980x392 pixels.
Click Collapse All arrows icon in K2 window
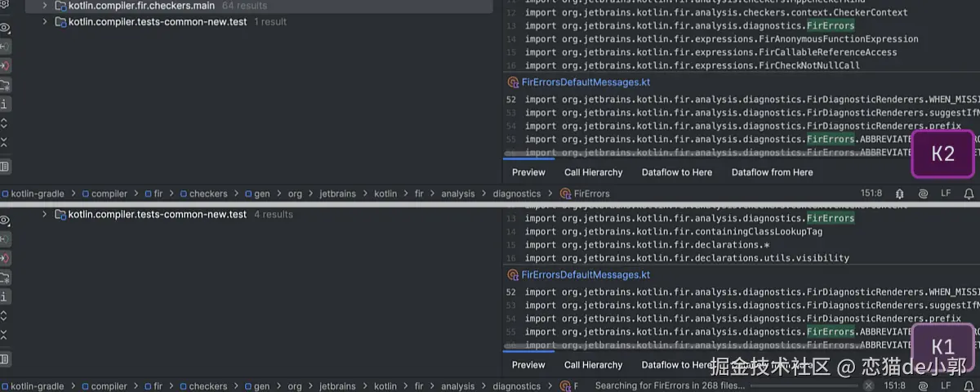click(x=5, y=142)
